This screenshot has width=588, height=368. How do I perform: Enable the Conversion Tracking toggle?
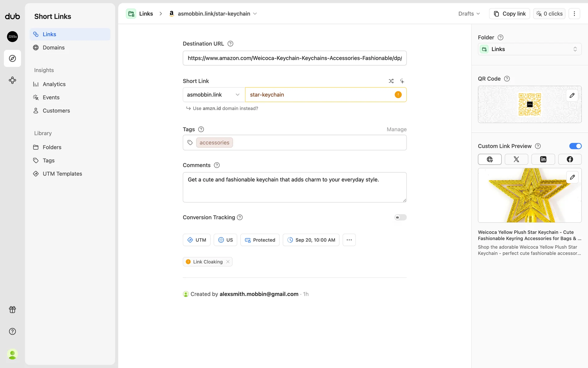(x=400, y=217)
